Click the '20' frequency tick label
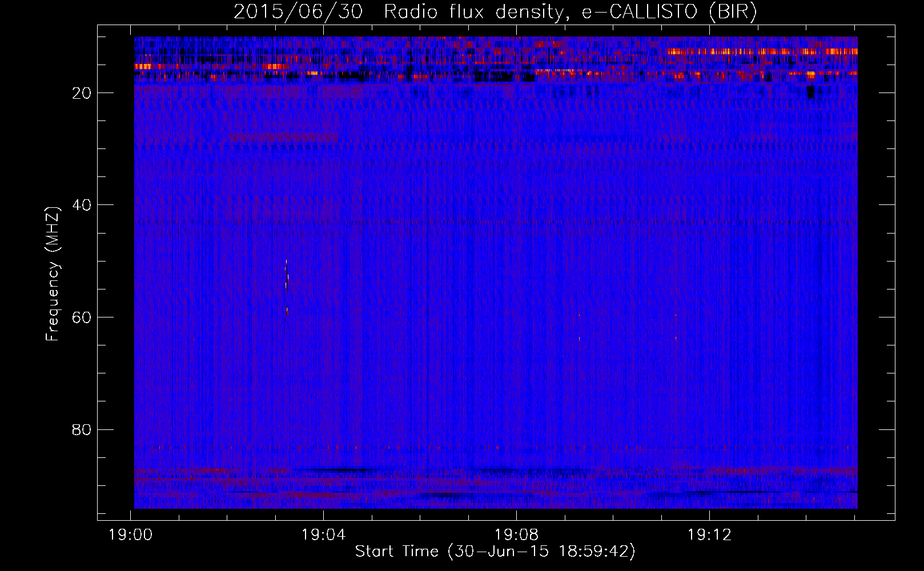Screen dimensions: 924x571 click(x=82, y=93)
